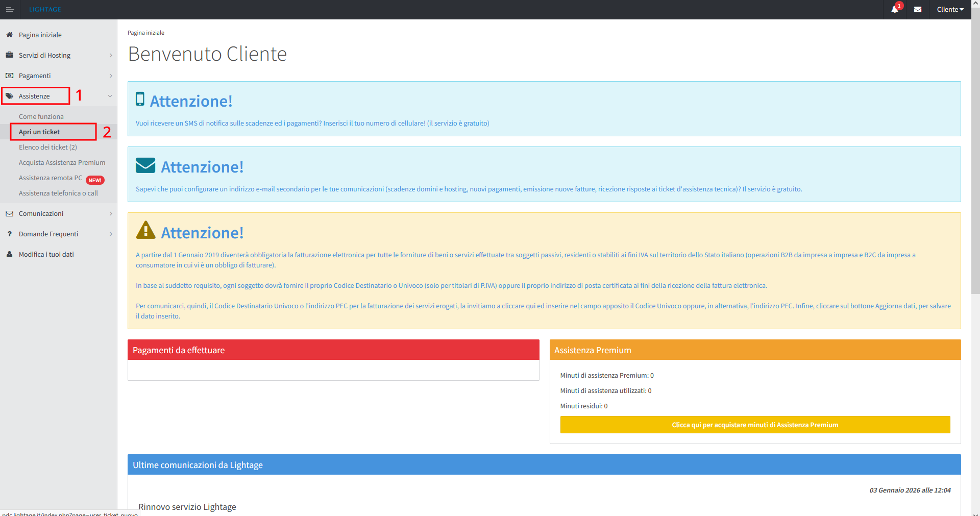Viewport: 980px width, 516px height.
Task: Select Apri un ticket menu item
Action: [39, 132]
